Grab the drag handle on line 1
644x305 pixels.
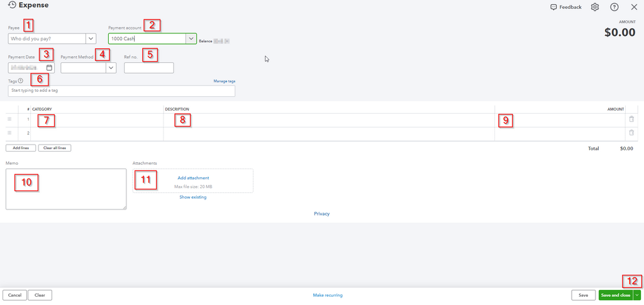click(9, 119)
